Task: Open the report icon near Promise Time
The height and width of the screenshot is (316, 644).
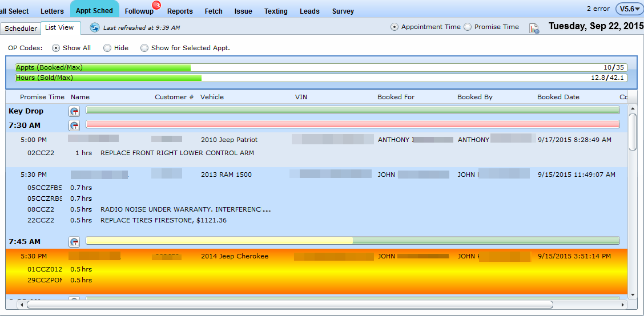Action: point(534,28)
